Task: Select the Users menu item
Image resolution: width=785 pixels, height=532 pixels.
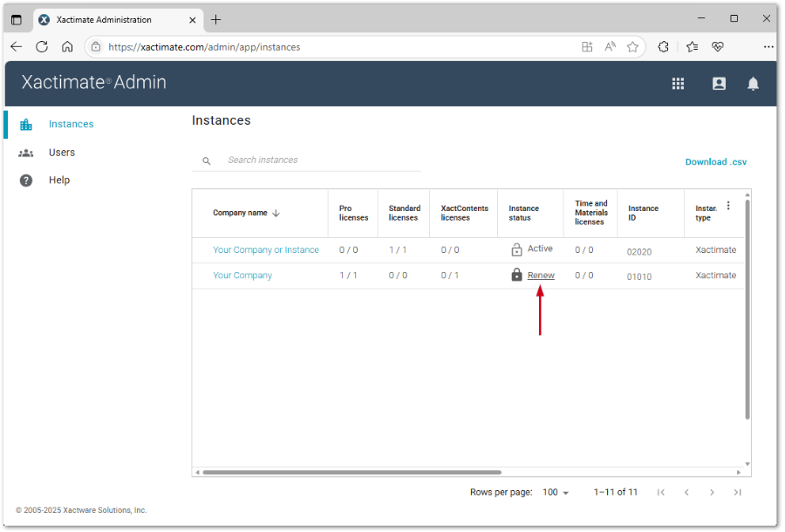Action: coord(62,153)
